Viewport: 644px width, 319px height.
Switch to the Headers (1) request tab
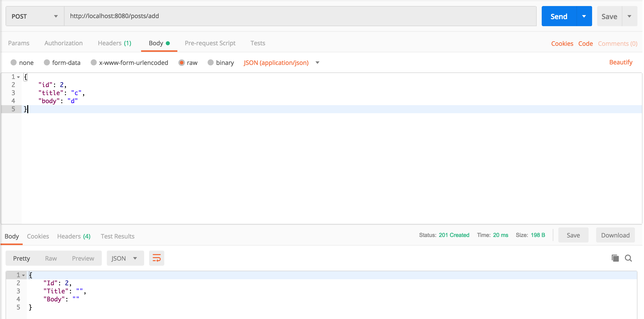click(x=114, y=43)
